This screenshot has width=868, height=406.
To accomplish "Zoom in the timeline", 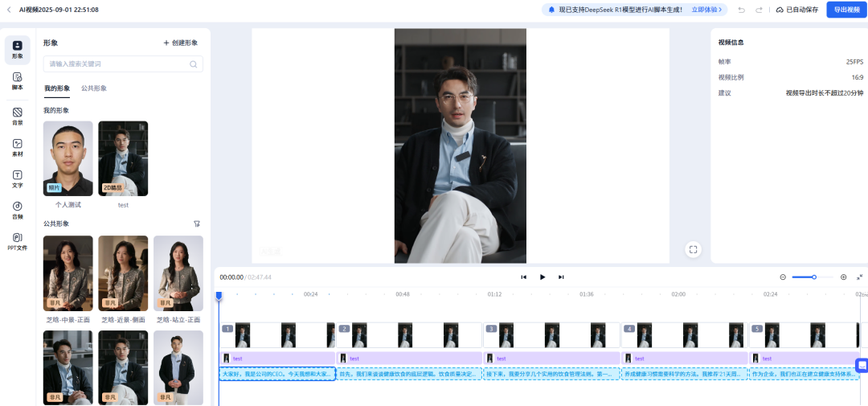I will [x=844, y=277].
